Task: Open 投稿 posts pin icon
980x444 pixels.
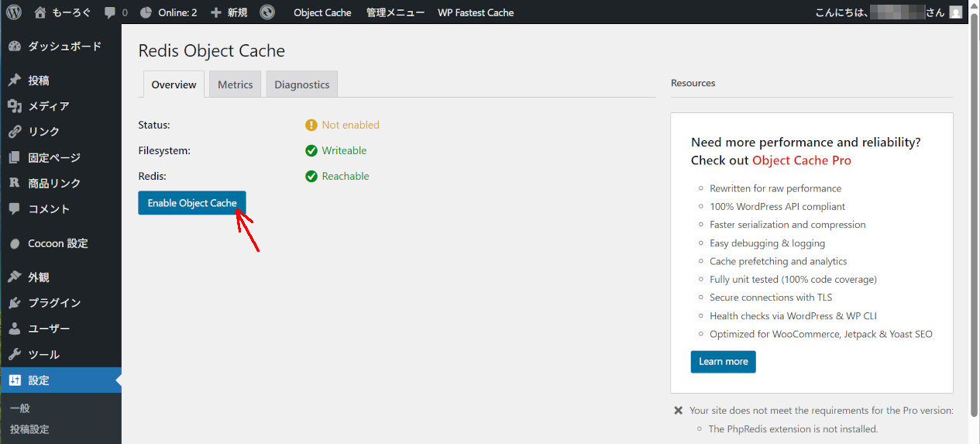Action: [15, 81]
